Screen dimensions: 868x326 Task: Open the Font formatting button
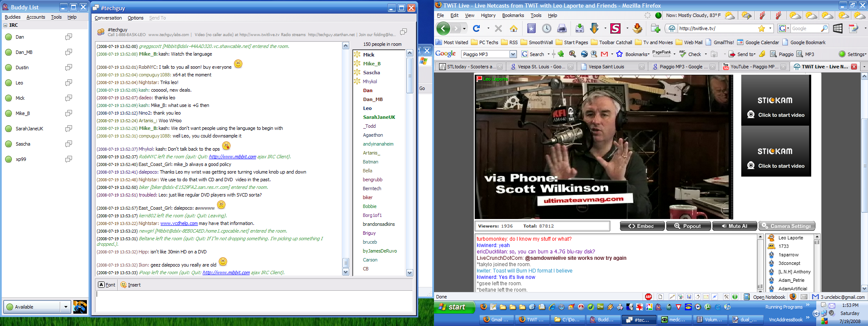click(x=107, y=285)
